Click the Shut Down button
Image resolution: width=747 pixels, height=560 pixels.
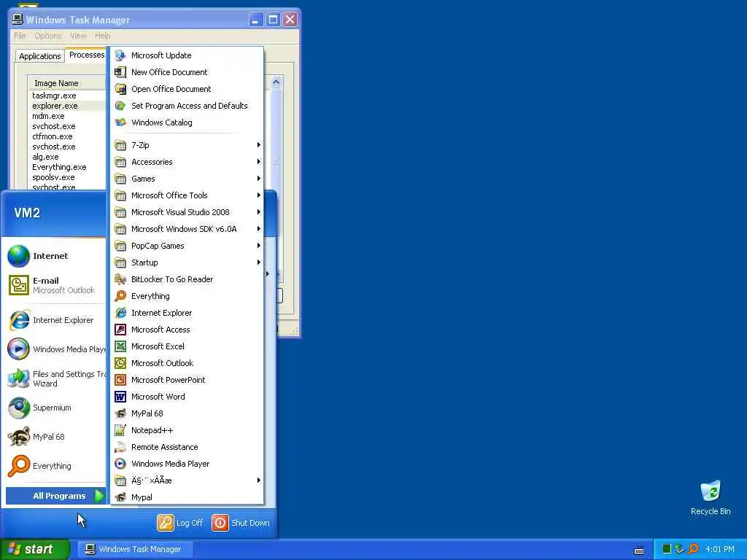tap(241, 523)
